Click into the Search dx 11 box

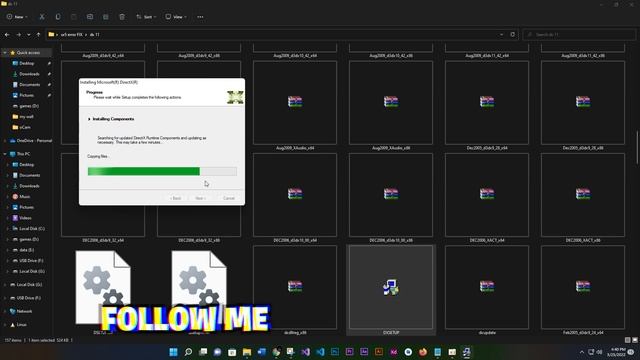coord(579,35)
